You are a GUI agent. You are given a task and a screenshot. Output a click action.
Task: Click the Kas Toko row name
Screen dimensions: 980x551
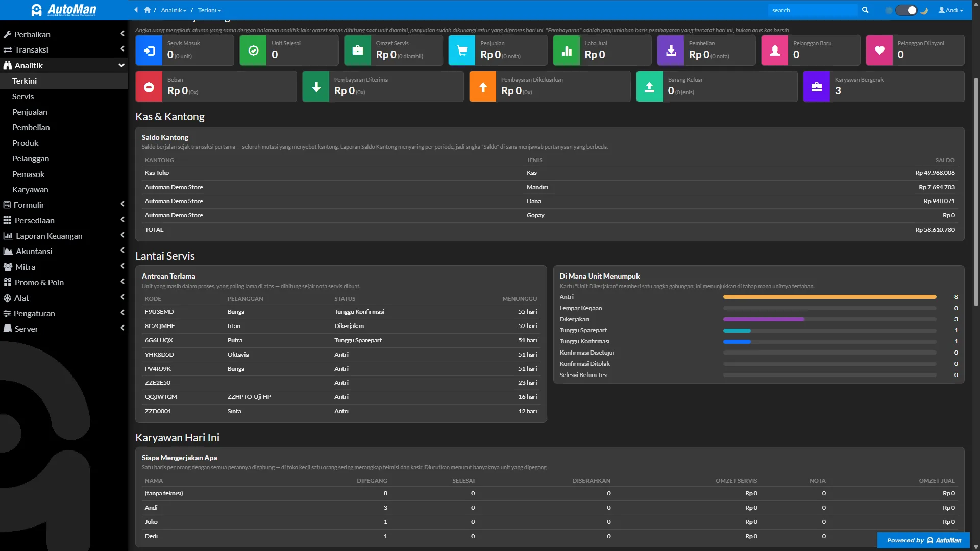(157, 173)
